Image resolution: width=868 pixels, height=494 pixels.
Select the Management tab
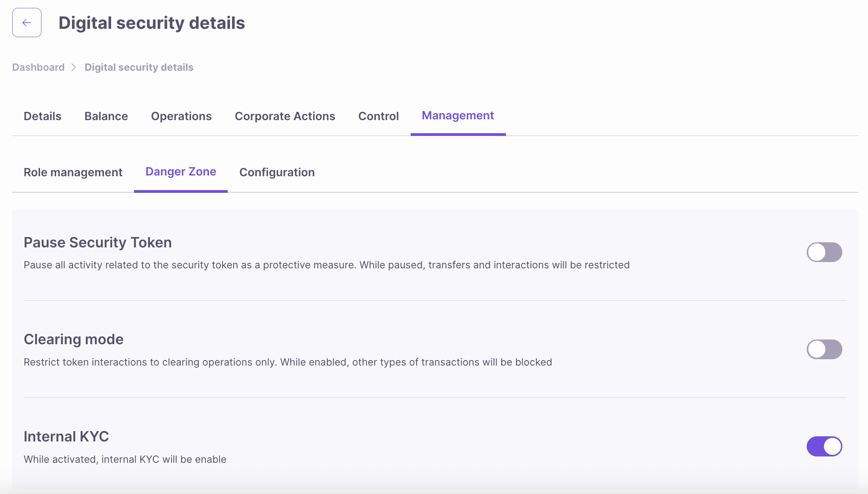(458, 115)
